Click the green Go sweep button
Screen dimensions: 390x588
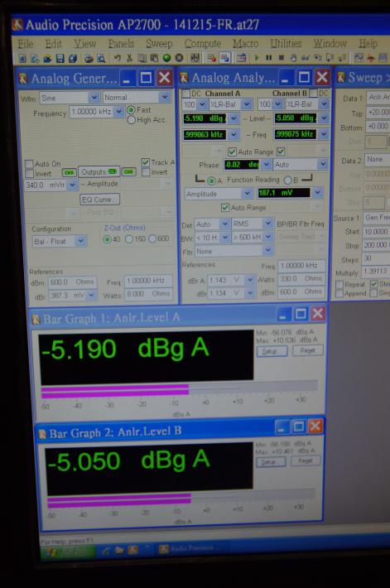(x=167, y=58)
